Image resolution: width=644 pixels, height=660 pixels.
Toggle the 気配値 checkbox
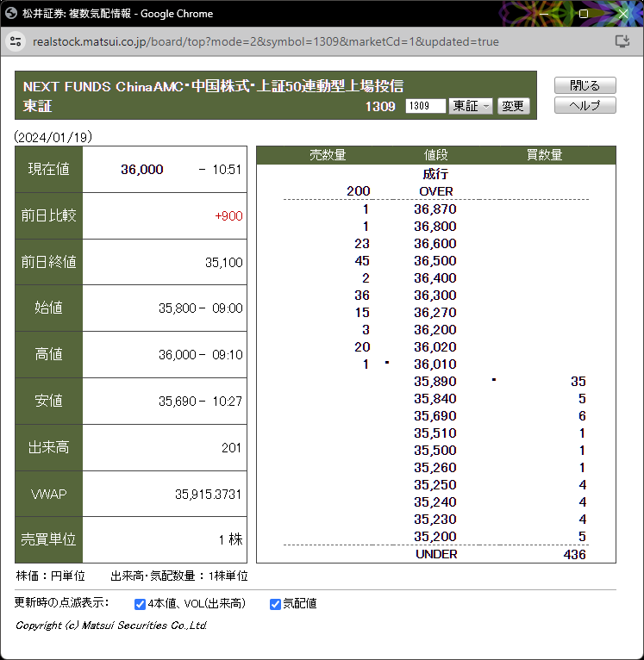[275, 604]
